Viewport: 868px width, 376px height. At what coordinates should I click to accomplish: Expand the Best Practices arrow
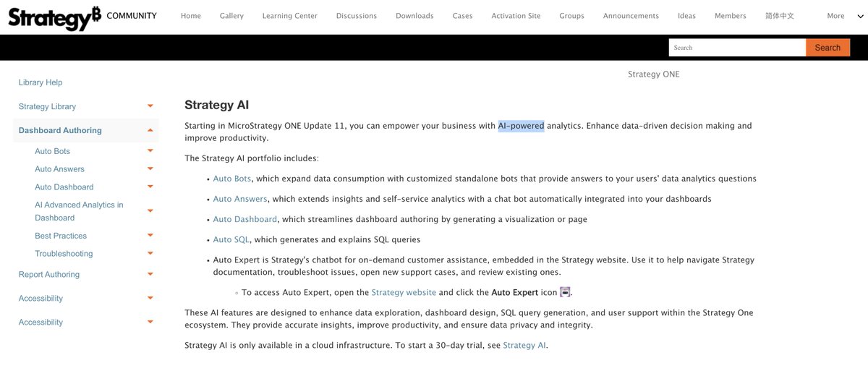pyautogui.click(x=150, y=236)
